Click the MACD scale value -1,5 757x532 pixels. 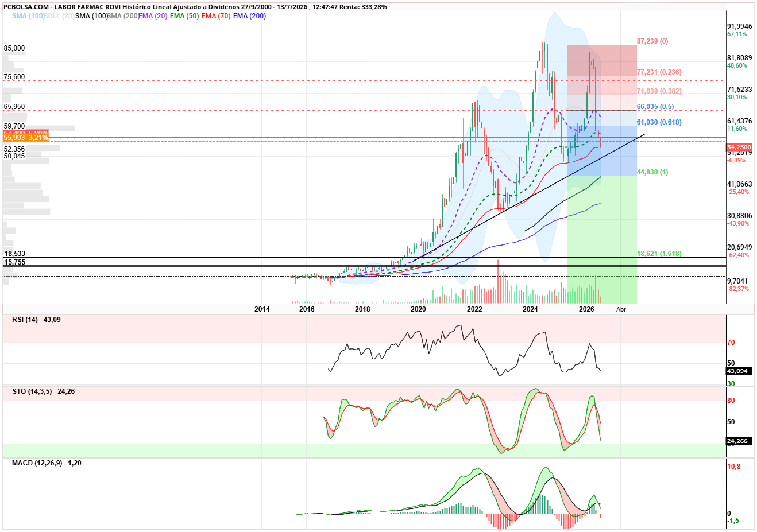pyautogui.click(x=733, y=521)
